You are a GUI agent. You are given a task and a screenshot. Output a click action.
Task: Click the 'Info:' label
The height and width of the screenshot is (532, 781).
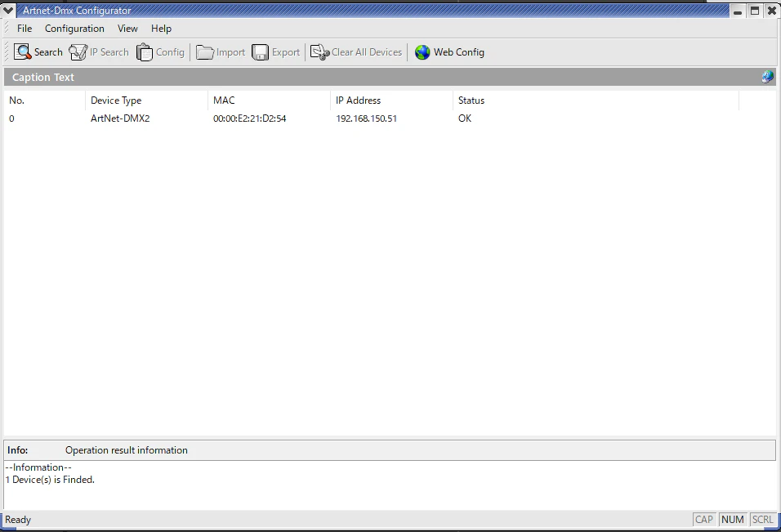click(17, 450)
